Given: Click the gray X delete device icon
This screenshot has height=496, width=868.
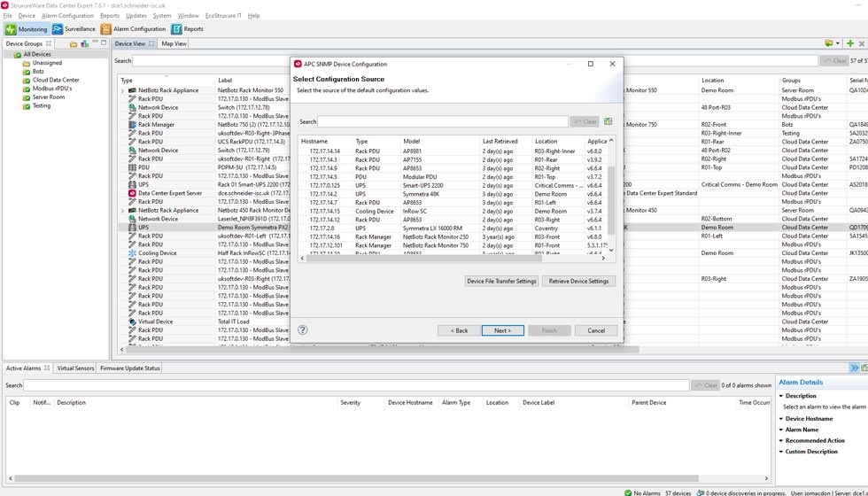Looking at the screenshot, I should [x=861, y=43].
